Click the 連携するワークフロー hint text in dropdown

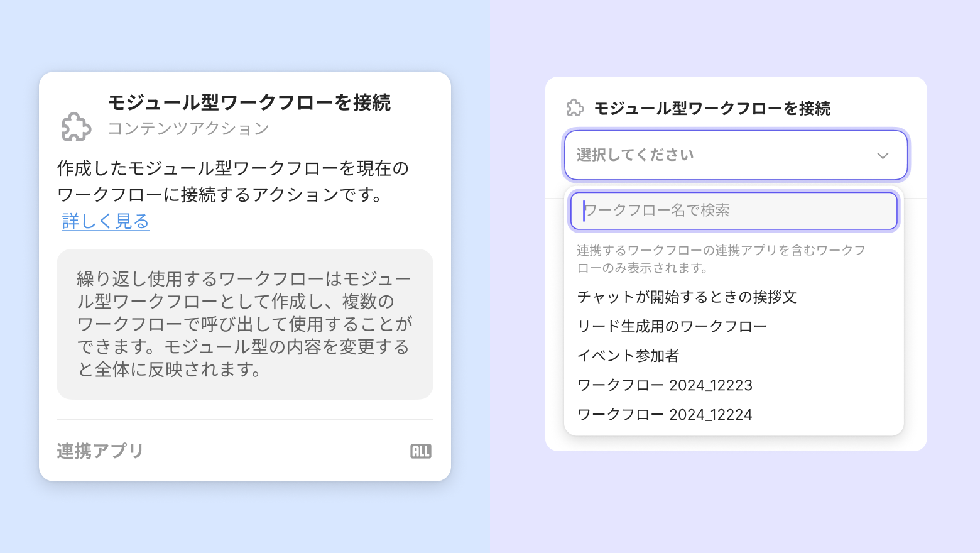click(x=721, y=259)
